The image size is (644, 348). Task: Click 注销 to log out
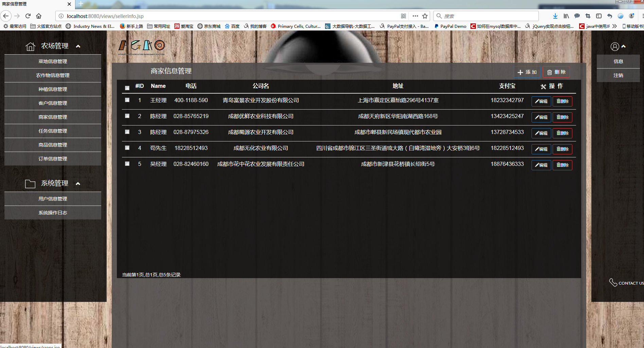click(618, 75)
